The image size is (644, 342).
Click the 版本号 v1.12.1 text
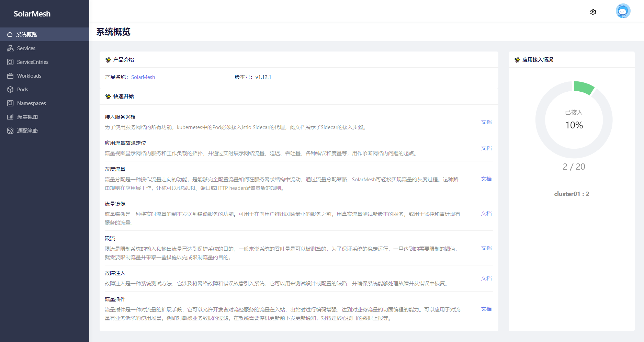click(x=253, y=77)
